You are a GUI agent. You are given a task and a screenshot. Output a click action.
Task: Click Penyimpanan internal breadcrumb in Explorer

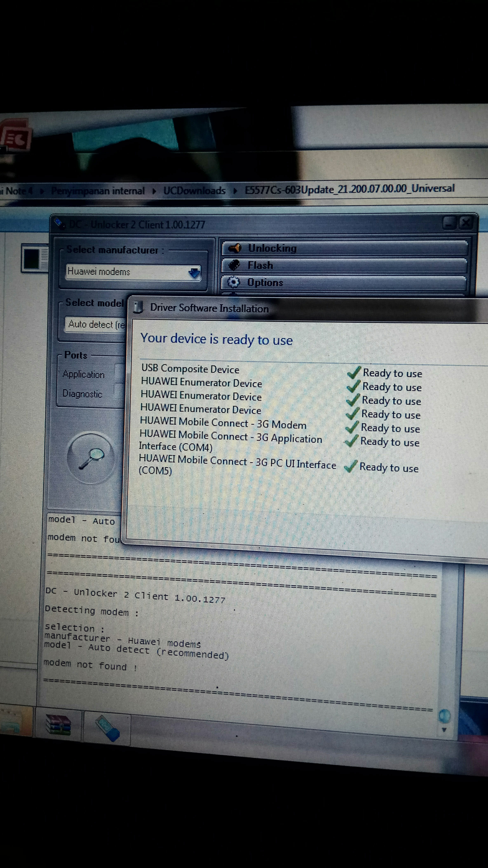98,191
